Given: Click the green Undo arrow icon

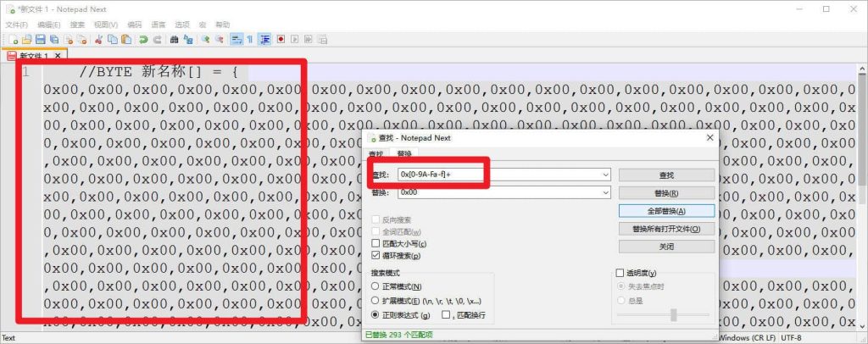Looking at the screenshot, I should tap(144, 39).
